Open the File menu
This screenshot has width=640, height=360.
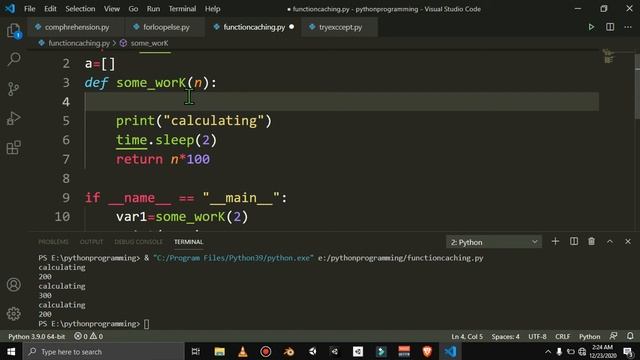(x=29, y=9)
